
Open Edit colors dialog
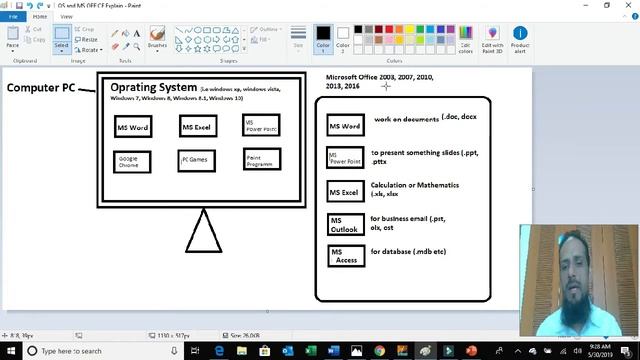(466, 40)
